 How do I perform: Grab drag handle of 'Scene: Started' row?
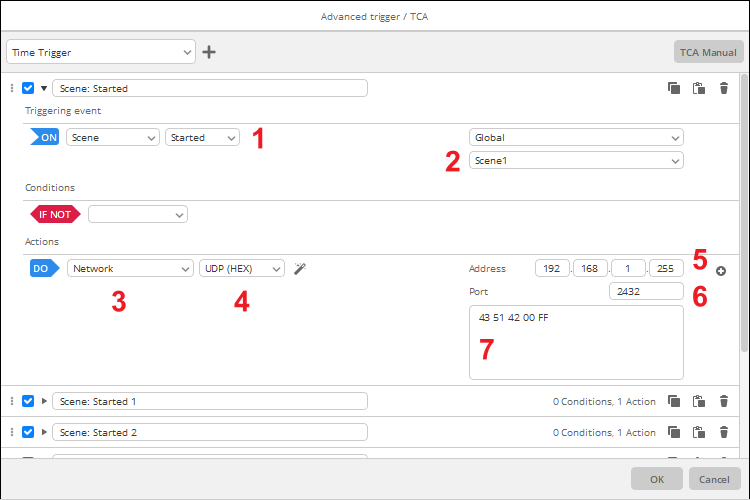(x=12, y=88)
